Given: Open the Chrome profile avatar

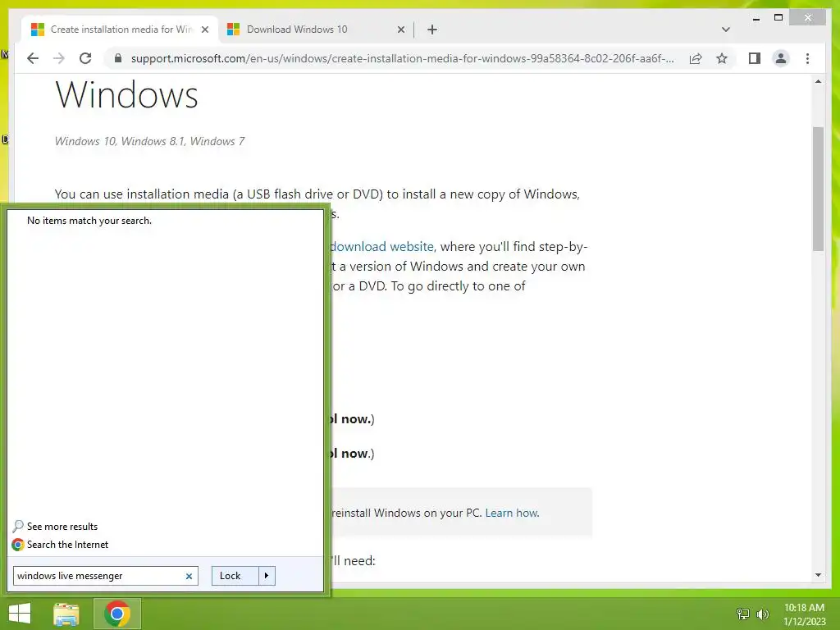Looking at the screenshot, I should coord(781,58).
